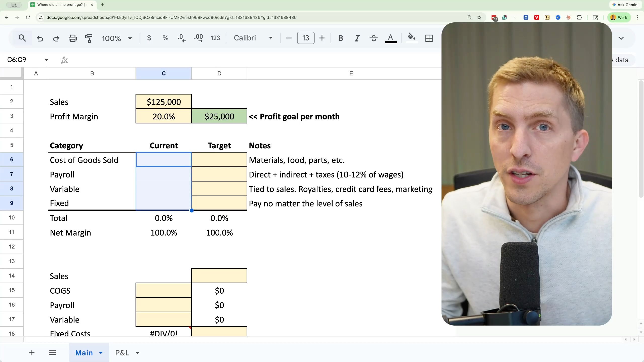
Task: Add a new sheet with plus button
Action: click(x=32, y=353)
